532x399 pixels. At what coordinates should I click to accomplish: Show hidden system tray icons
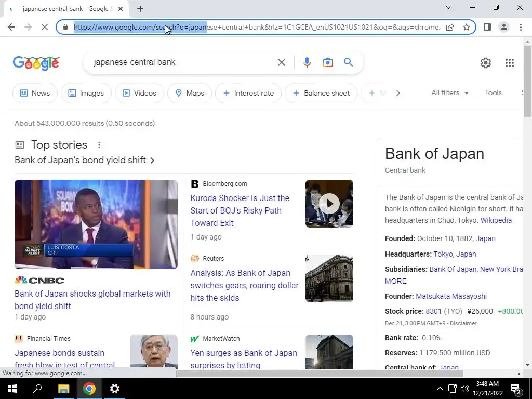point(440,389)
